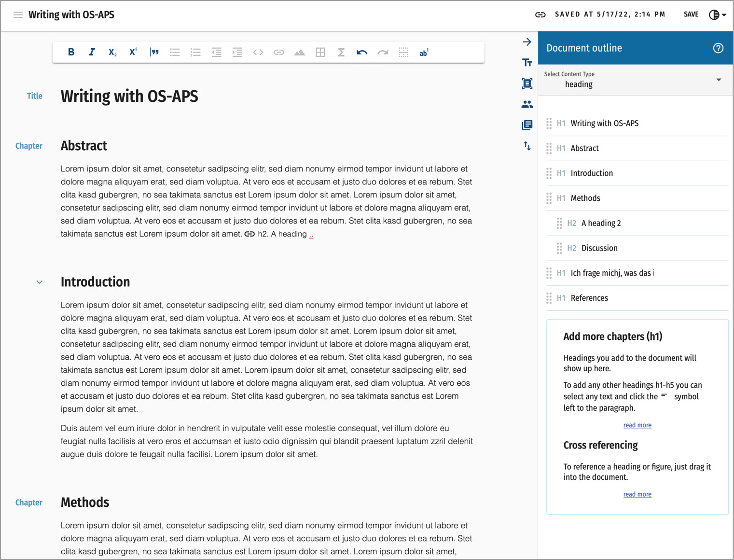Insert a code block
This screenshot has height=560, width=734.
258,52
